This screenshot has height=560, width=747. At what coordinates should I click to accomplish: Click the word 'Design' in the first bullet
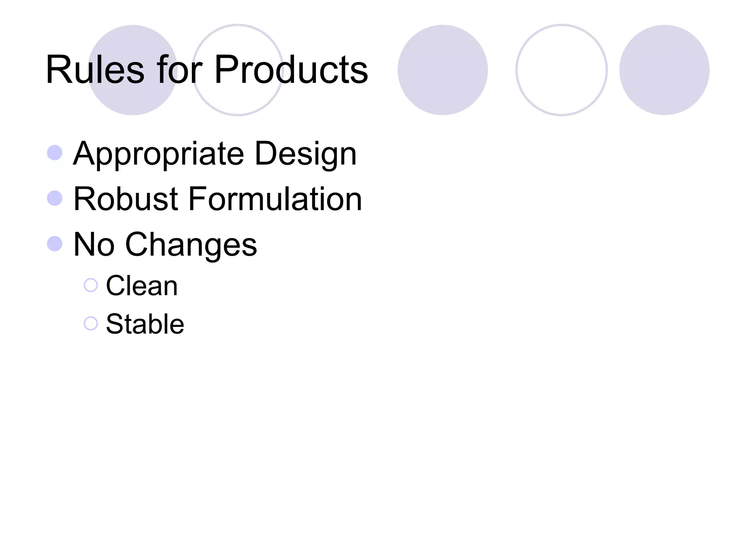[306, 154]
